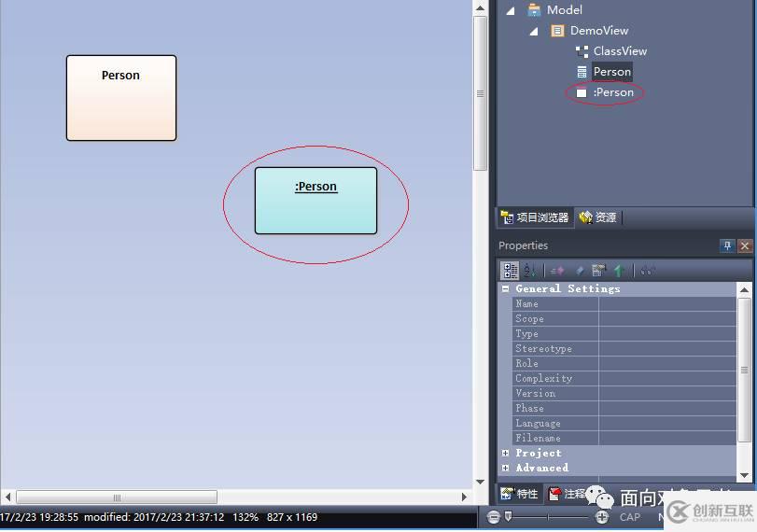Switch to the 资源 tab

tap(598, 217)
